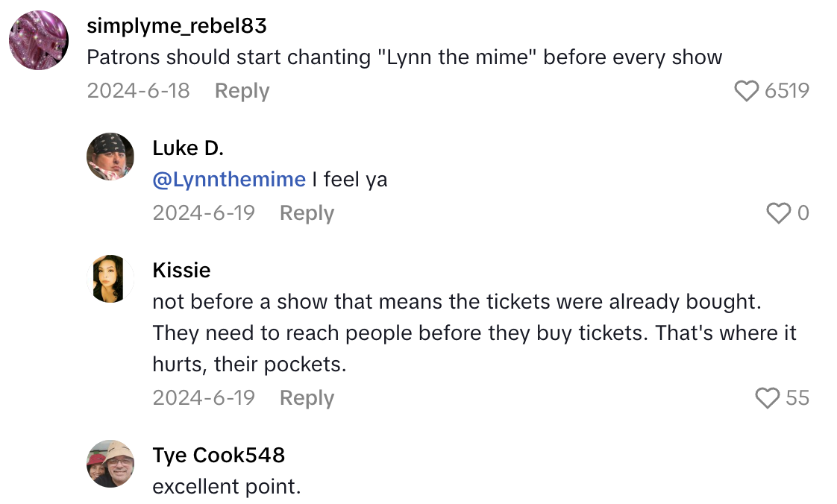This screenshot has width=837, height=504.
Task: Click the "excellent point." comment text
Action: coord(227,487)
